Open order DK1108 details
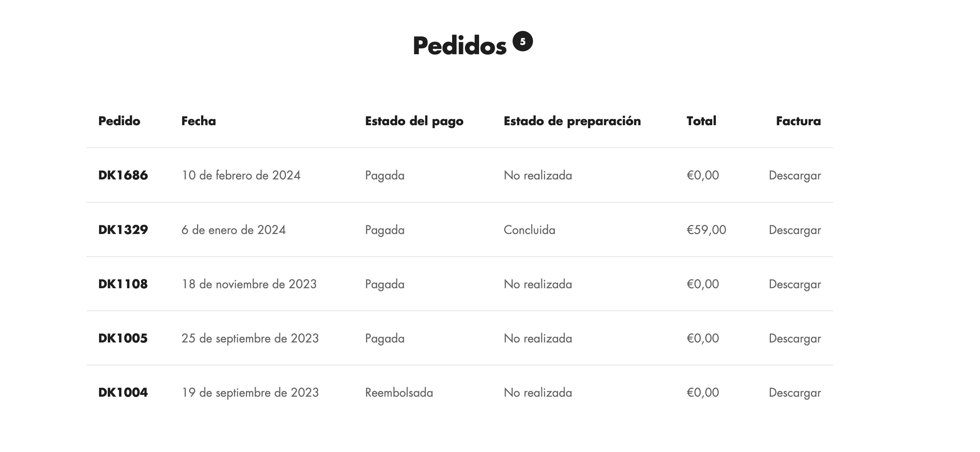This screenshot has width=980, height=452. (123, 284)
